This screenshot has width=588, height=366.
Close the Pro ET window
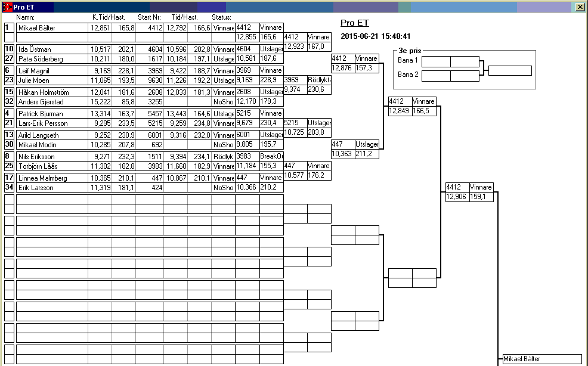[x=580, y=7]
